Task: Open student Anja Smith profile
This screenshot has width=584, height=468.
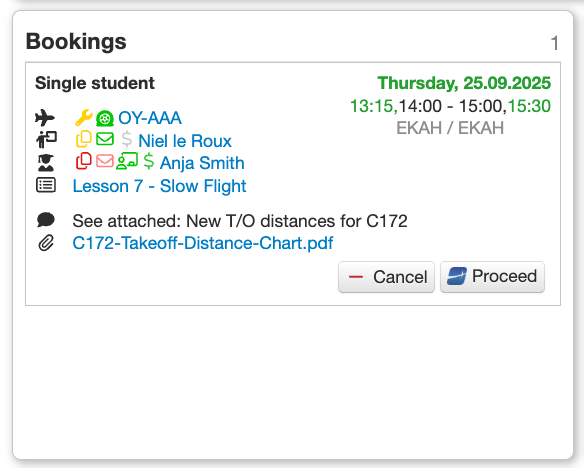Action: point(202,163)
